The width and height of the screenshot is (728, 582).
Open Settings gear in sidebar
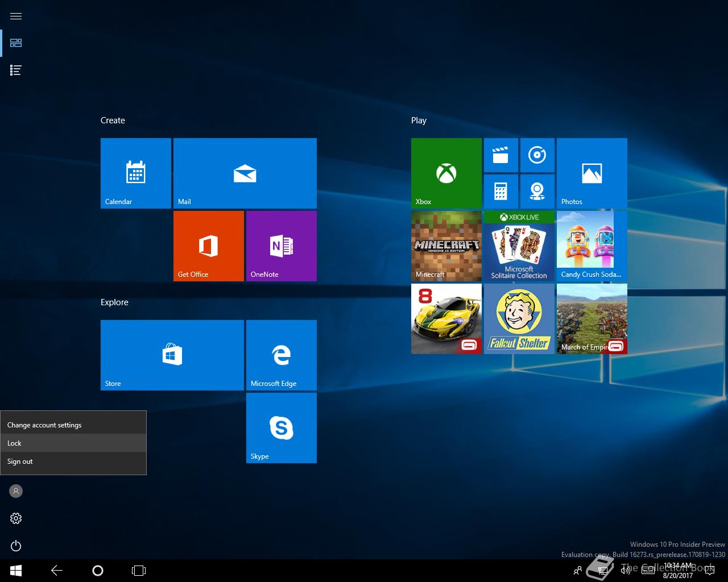[x=16, y=518]
